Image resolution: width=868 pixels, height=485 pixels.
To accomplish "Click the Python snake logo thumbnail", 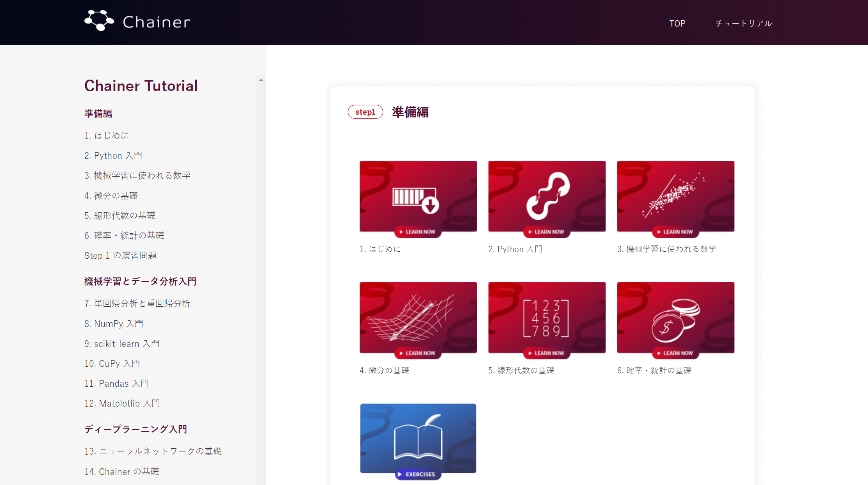I will pos(547,196).
